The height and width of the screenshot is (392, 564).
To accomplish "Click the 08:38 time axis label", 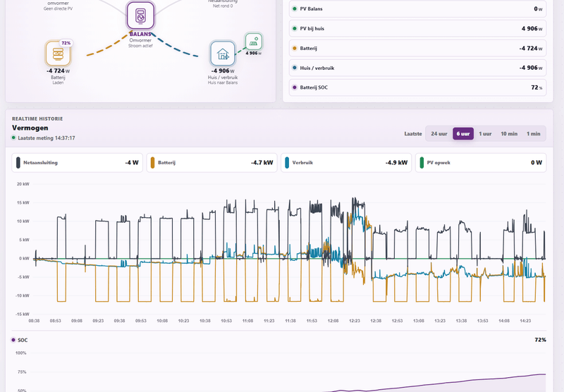I will pos(34,320).
